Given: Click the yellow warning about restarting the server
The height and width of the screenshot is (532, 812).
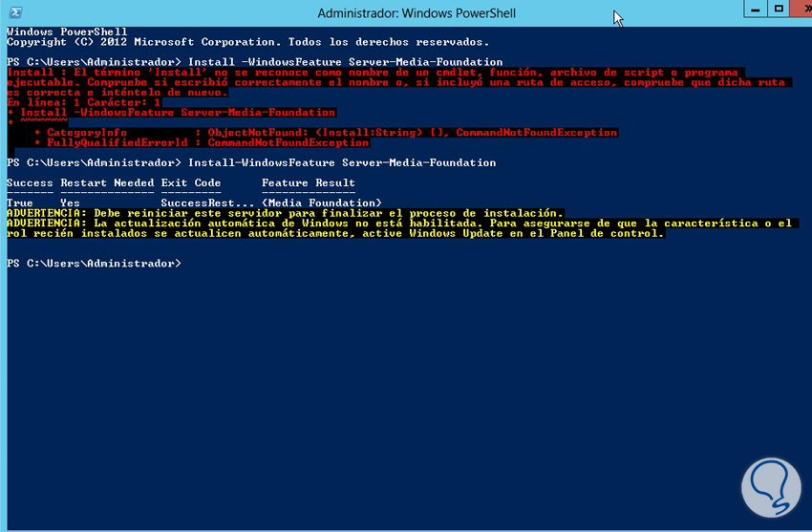Looking at the screenshot, I should click(286, 213).
